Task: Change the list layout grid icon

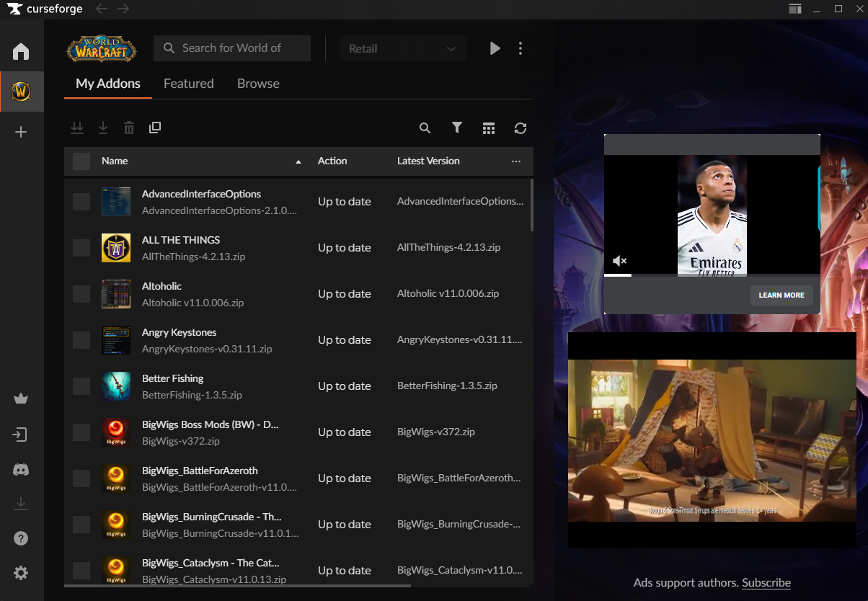Action: (x=489, y=128)
